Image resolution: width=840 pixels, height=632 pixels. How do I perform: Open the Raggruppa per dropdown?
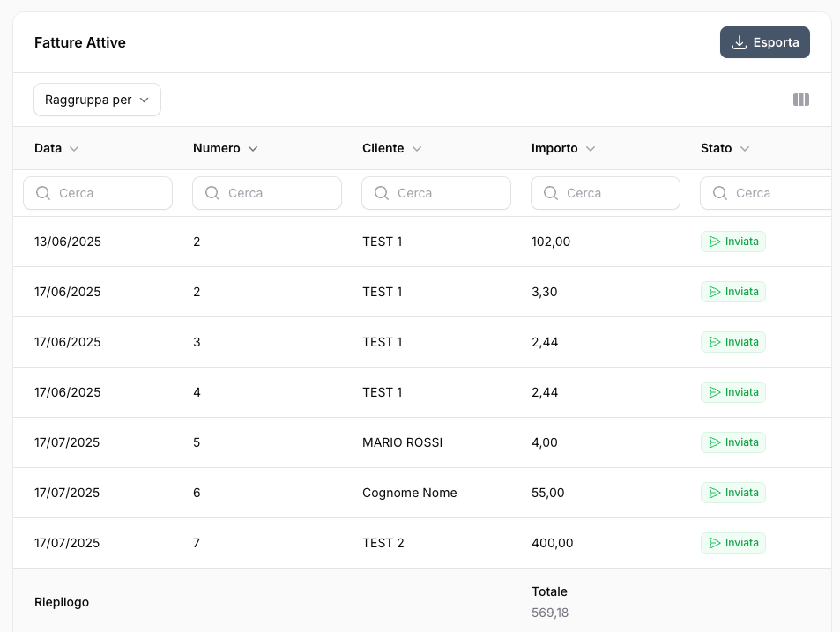pyautogui.click(x=97, y=100)
